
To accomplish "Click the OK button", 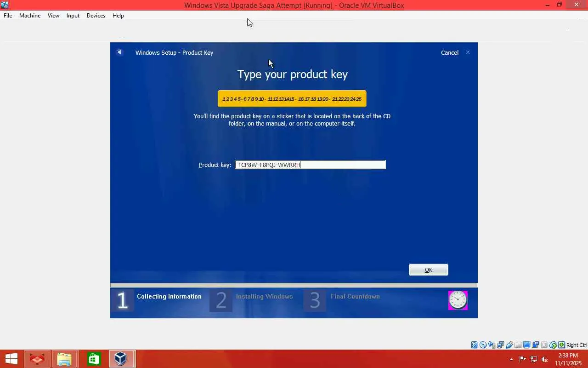I will pos(429,270).
